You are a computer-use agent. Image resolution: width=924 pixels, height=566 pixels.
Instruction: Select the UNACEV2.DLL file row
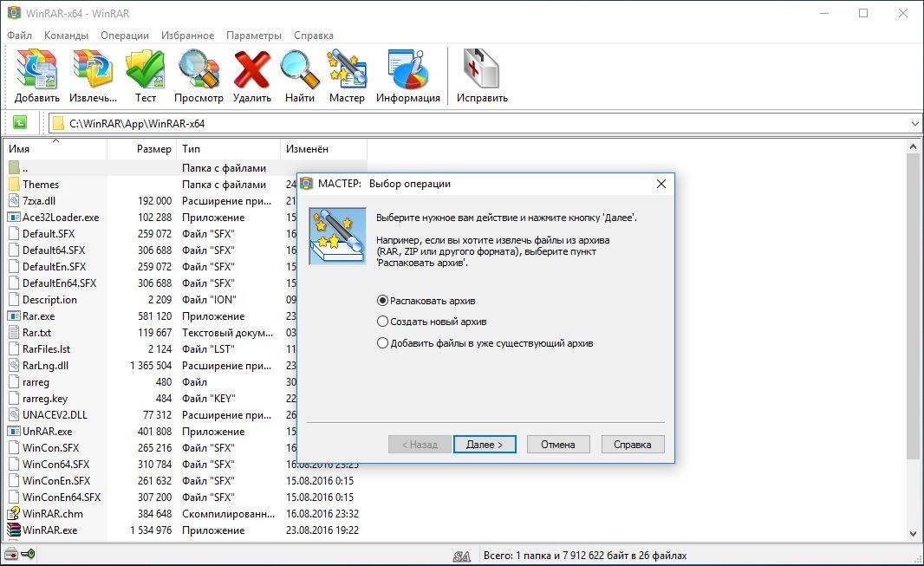click(186, 415)
